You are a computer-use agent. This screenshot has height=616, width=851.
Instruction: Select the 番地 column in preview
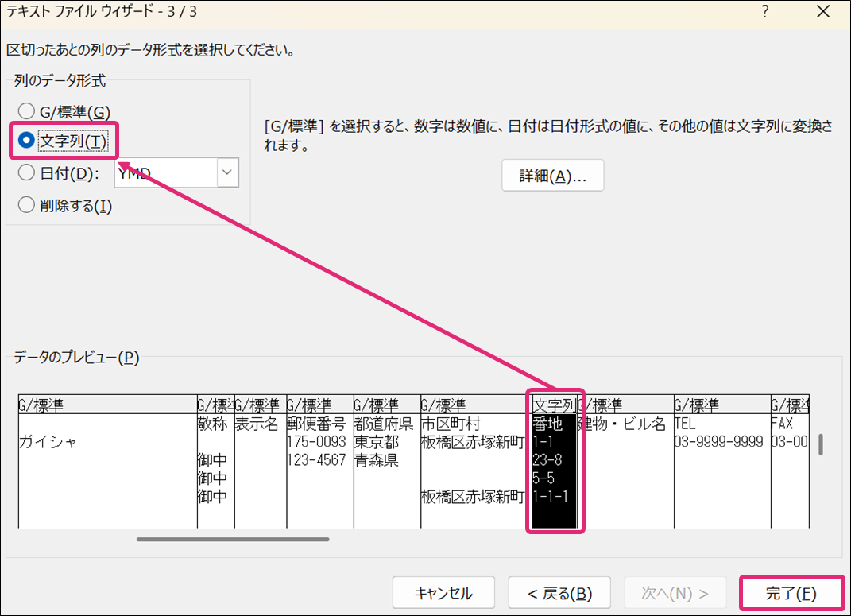[553, 461]
